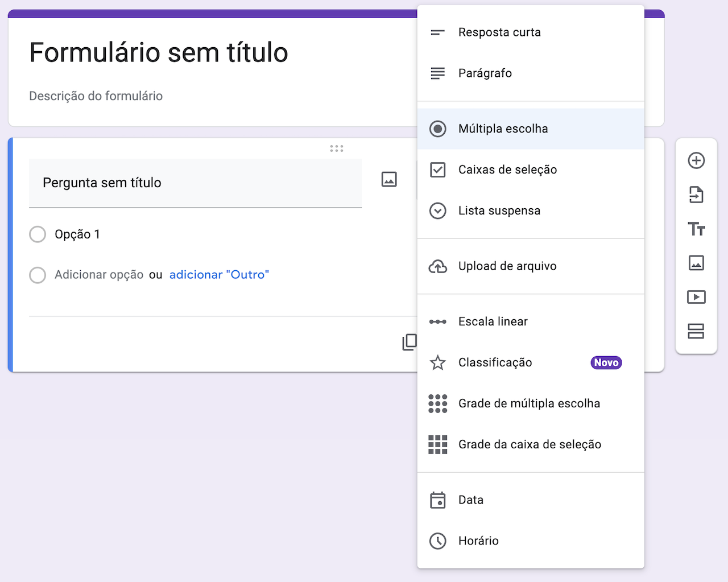Select Parágrafo from the type menu
The height and width of the screenshot is (582, 728).
[x=485, y=73]
